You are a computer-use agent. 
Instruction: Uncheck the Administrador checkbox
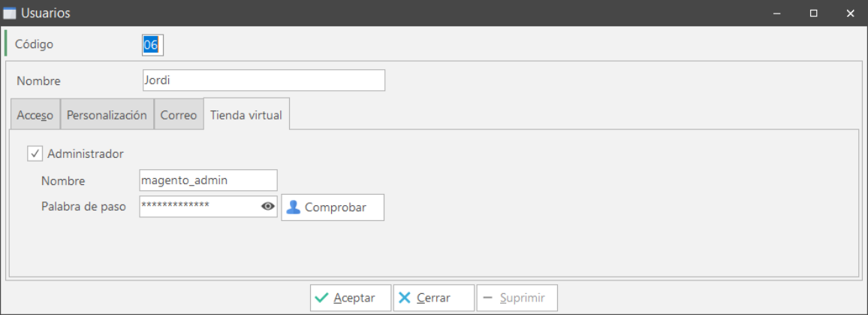click(x=35, y=153)
